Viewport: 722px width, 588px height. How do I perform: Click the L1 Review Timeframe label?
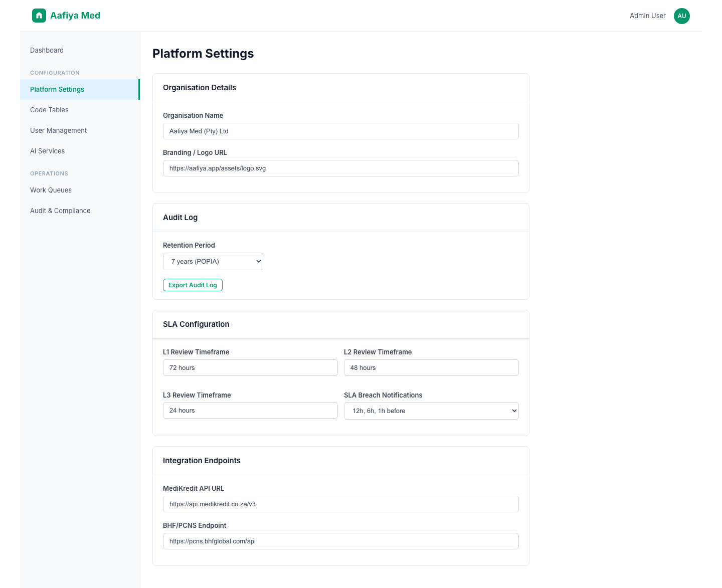pos(196,352)
